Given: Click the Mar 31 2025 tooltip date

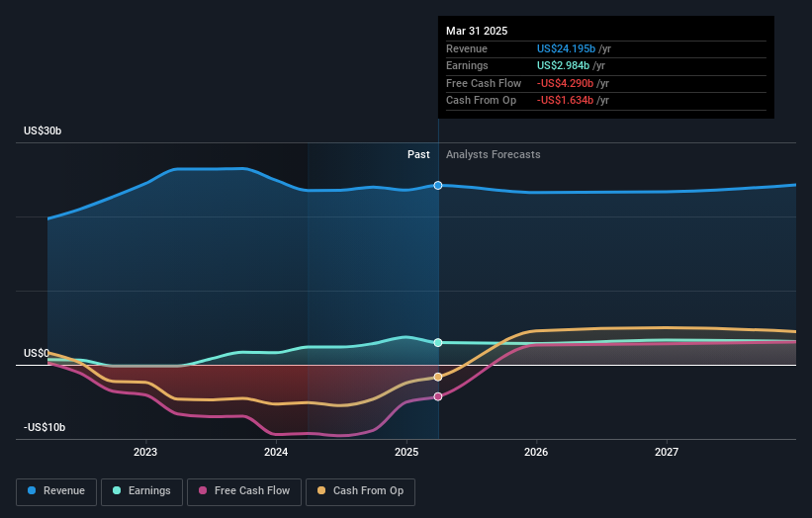Looking at the screenshot, I should (x=477, y=31).
